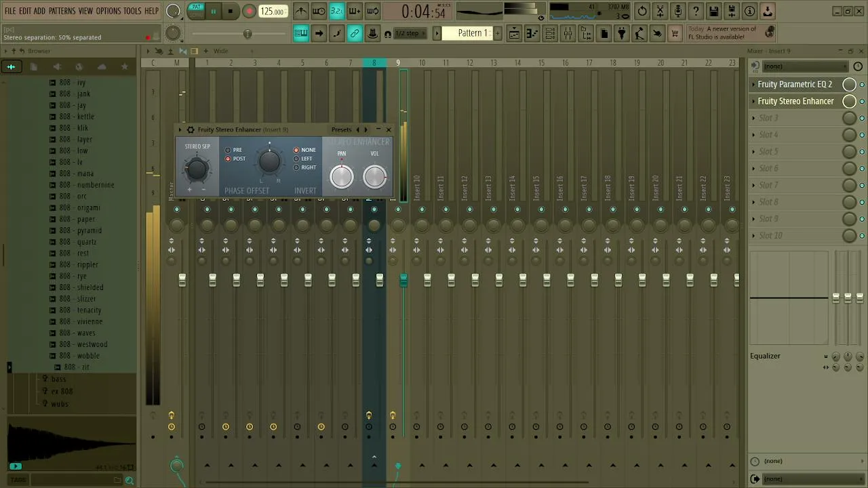This screenshot has width=868, height=488.
Task: Set invert to LEFT
Action: click(x=296, y=159)
